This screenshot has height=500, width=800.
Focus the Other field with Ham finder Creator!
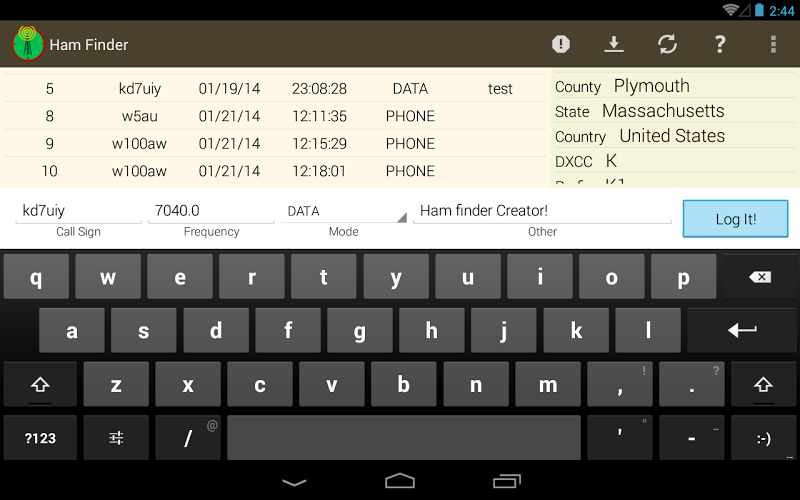click(x=542, y=211)
